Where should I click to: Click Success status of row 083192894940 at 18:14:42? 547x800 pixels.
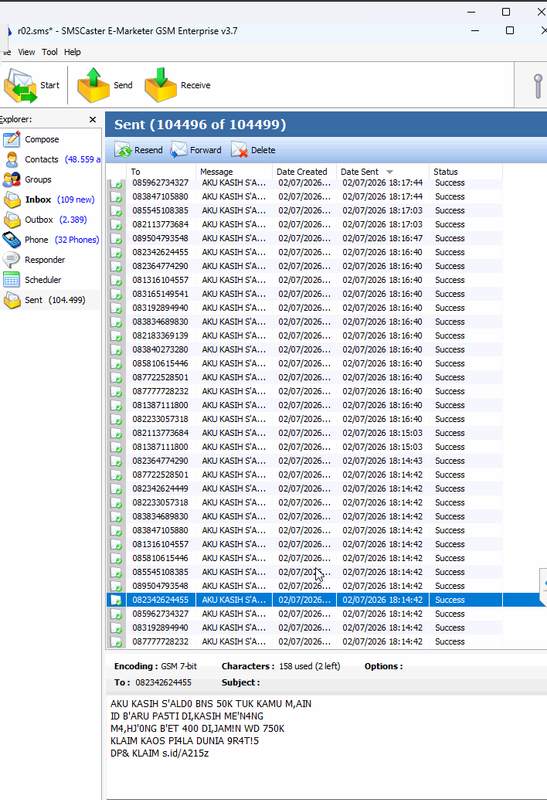pyautogui.click(x=450, y=628)
